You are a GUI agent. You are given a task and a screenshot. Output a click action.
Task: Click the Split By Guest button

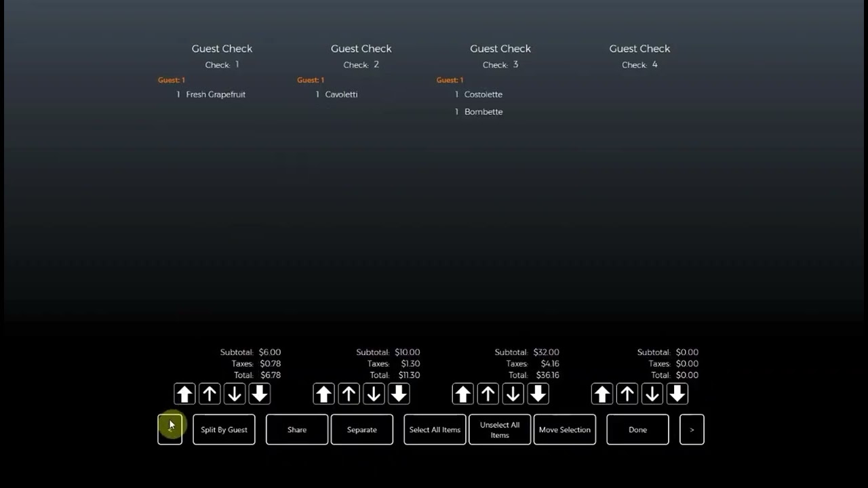(224, 430)
